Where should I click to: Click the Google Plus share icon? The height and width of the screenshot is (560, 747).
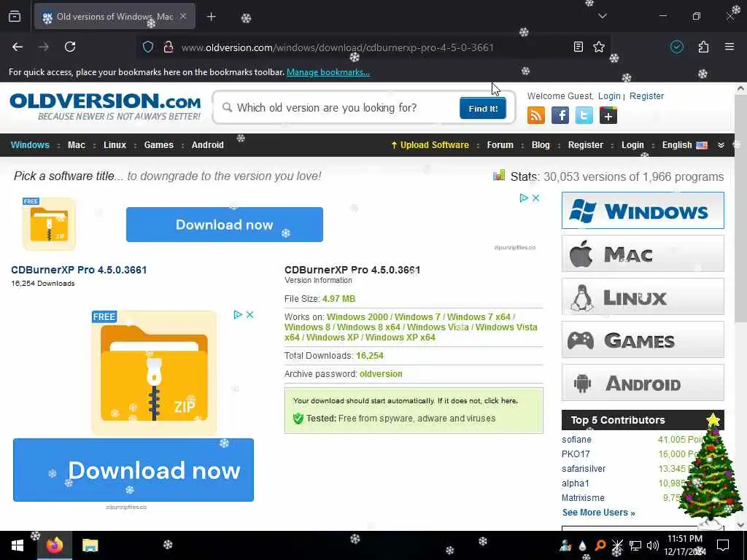click(608, 115)
